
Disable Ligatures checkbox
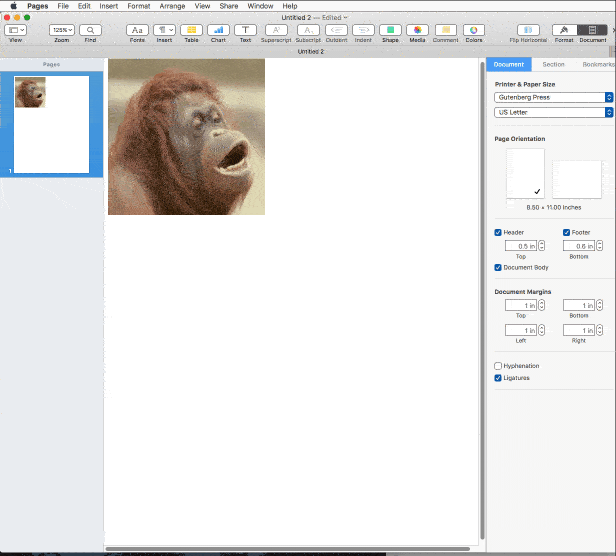[x=498, y=378]
